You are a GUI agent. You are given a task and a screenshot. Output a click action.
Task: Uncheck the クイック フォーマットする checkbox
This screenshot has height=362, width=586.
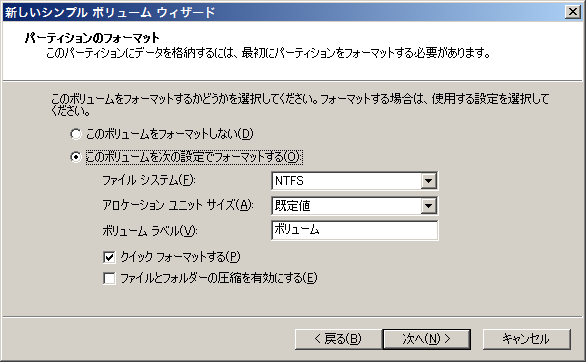(109, 257)
